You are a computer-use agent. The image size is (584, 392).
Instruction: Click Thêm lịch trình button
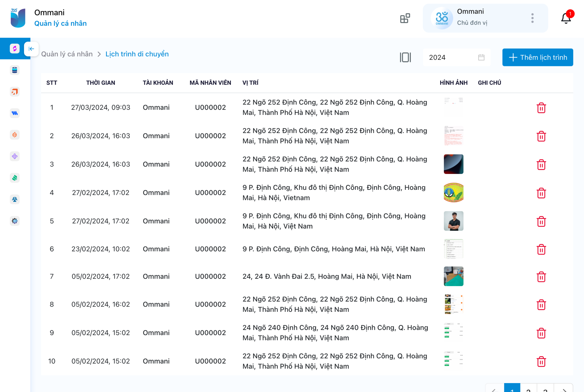pyautogui.click(x=537, y=57)
